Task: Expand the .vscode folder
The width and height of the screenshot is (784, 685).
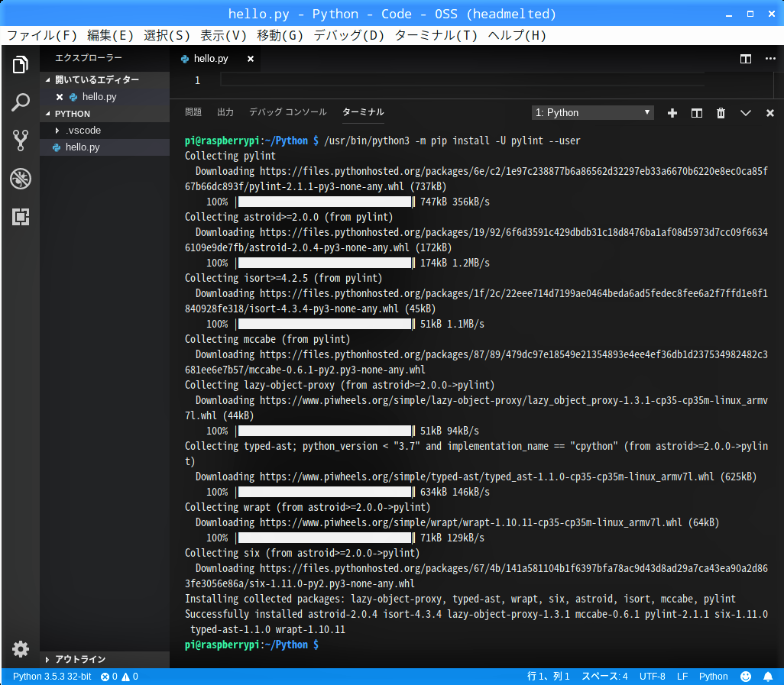Action: coord(105,131)
